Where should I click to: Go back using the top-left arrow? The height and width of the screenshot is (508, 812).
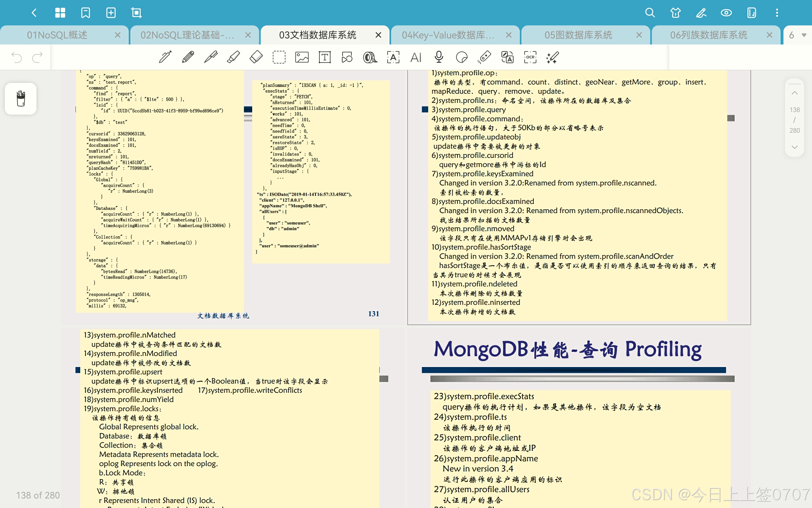pyautogui.click(x=34, y=13)
